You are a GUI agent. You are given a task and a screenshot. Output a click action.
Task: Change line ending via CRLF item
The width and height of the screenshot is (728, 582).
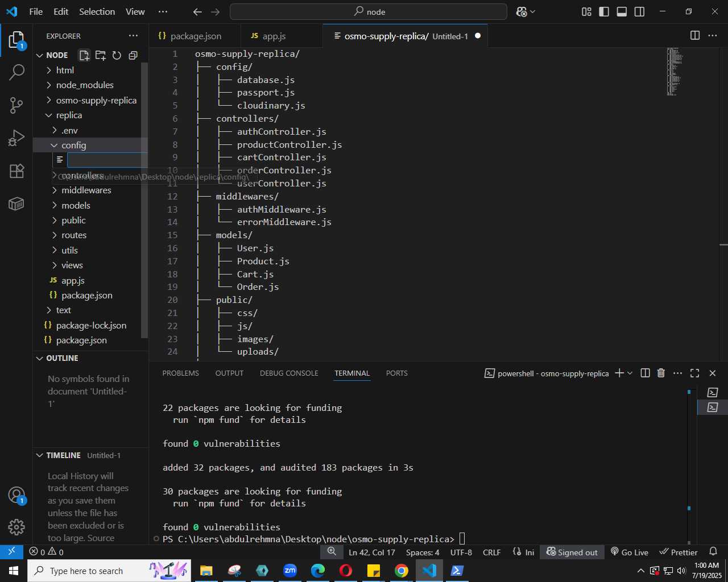point(491,552)
